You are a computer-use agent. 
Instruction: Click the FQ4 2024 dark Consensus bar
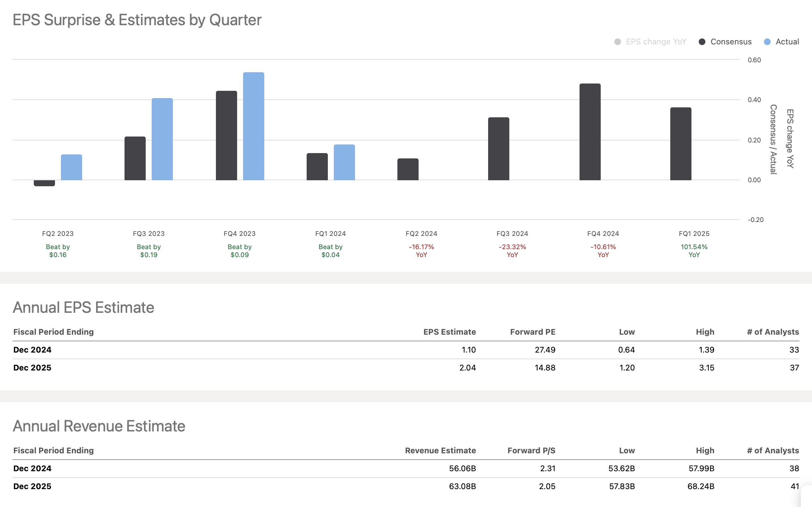coord(590,132)
